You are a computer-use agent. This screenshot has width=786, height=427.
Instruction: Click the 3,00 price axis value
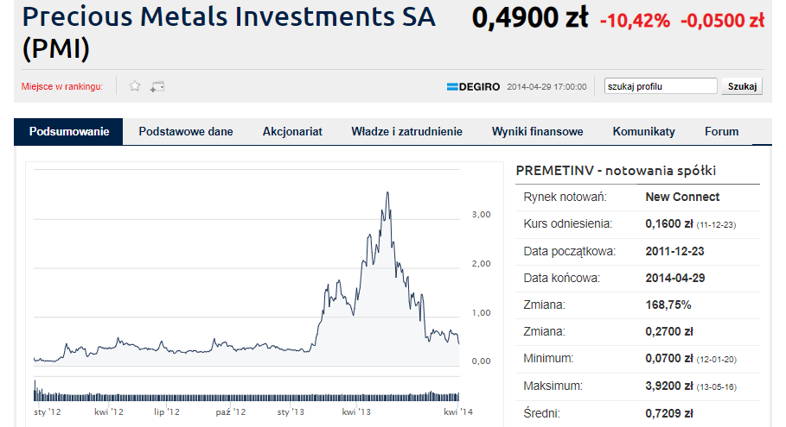(481, 215)
